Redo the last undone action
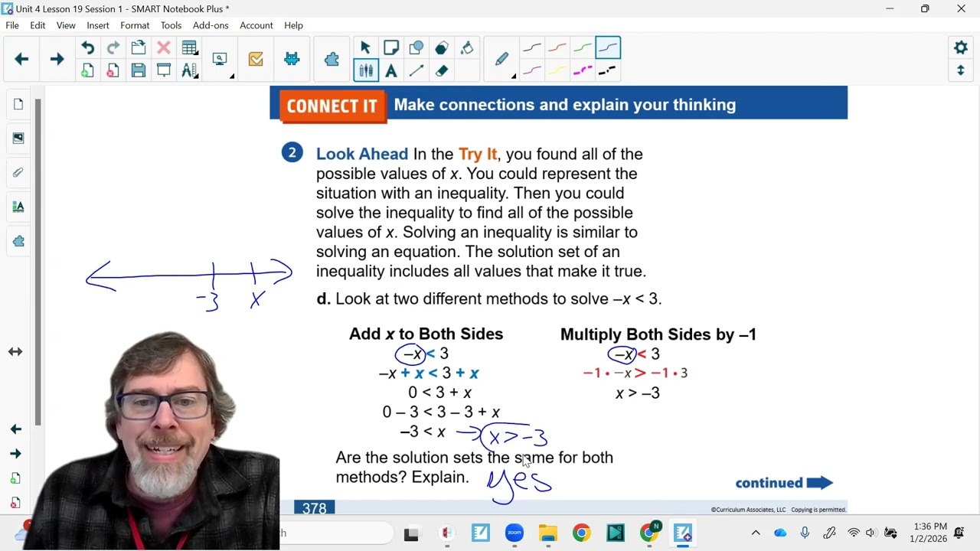Screen dimensions: 980x551 point(113,48)
